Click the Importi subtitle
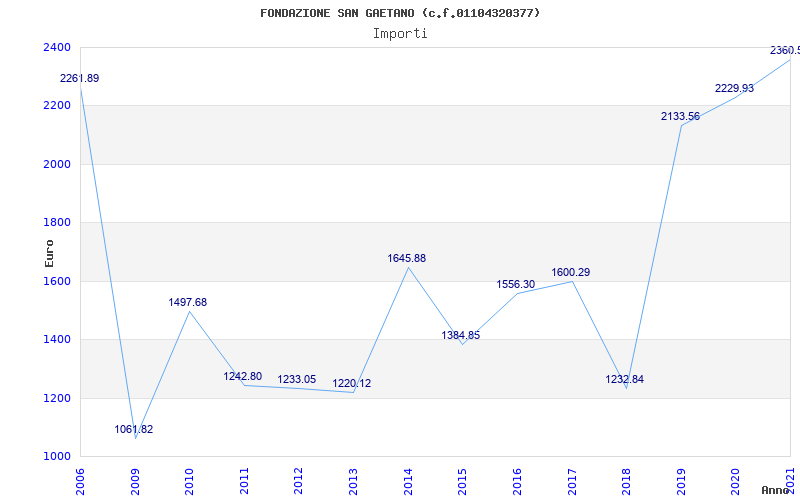The image size is (800, 500). pyautogui.click(x=400, y=34)
